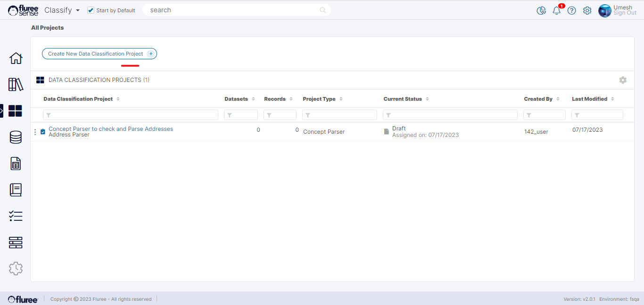Click the database sidebar icon
This screenshot has height=305, width=644.
click(16, 137)
